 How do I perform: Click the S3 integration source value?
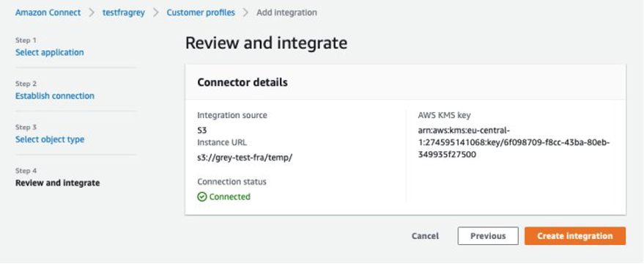202,131
